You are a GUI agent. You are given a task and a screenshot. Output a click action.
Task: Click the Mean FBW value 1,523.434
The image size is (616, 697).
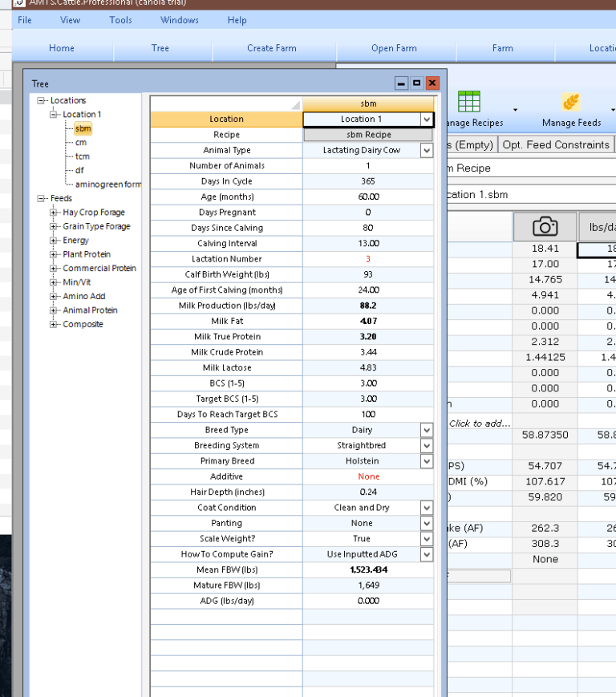tap(368, 569)
